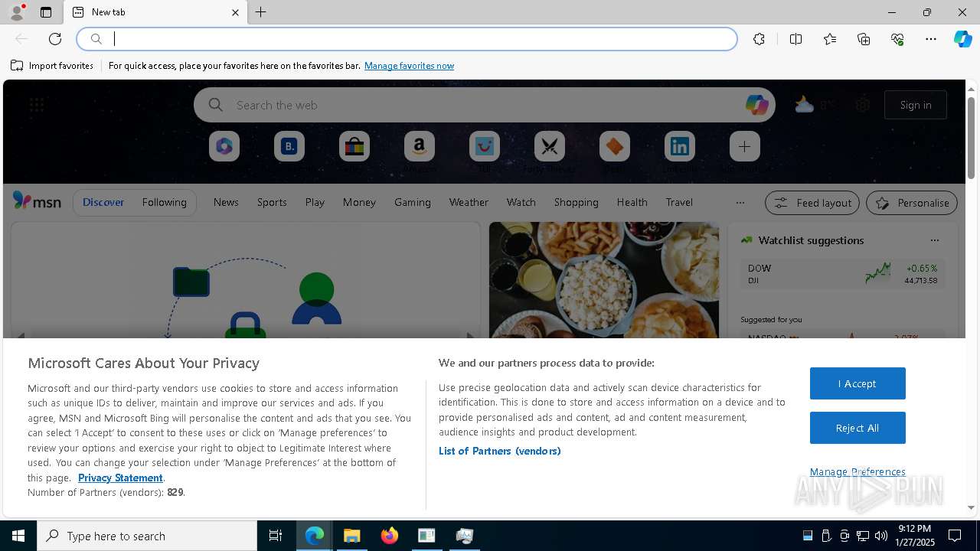
Task: Open the Edge profile avatar
Action: tap(17, 12)
